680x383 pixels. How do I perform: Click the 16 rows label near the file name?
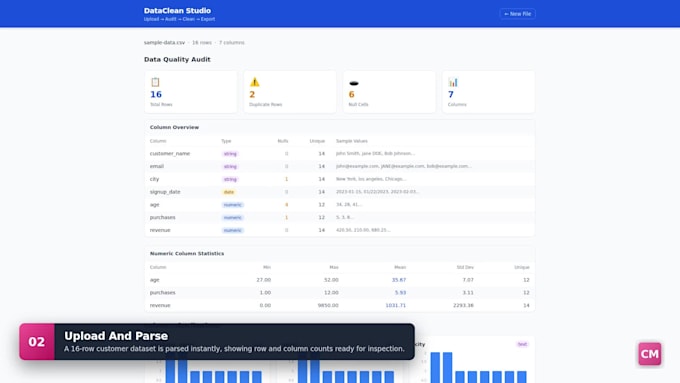point(202,43)
